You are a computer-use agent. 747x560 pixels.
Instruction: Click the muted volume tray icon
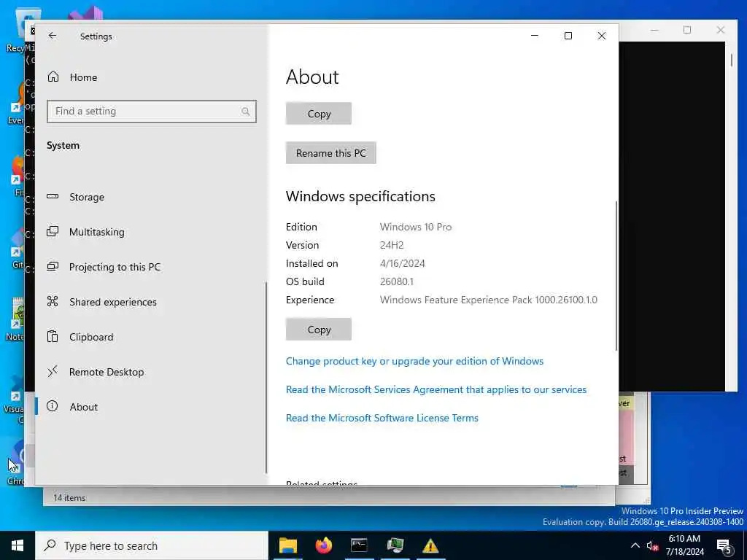pyautogui.click(x=652, y=546)
